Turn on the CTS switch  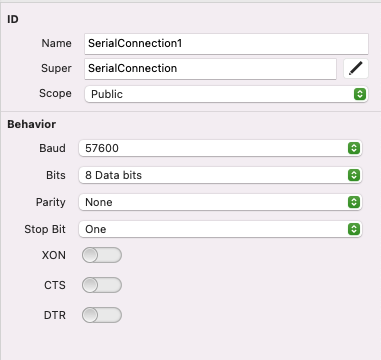[x=102, y=285]
